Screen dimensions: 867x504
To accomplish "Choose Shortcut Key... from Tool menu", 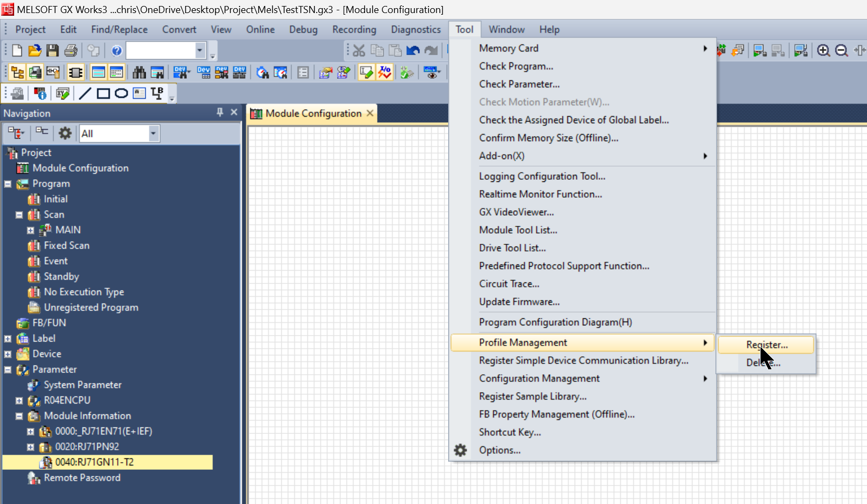I will tap(582, 432).
